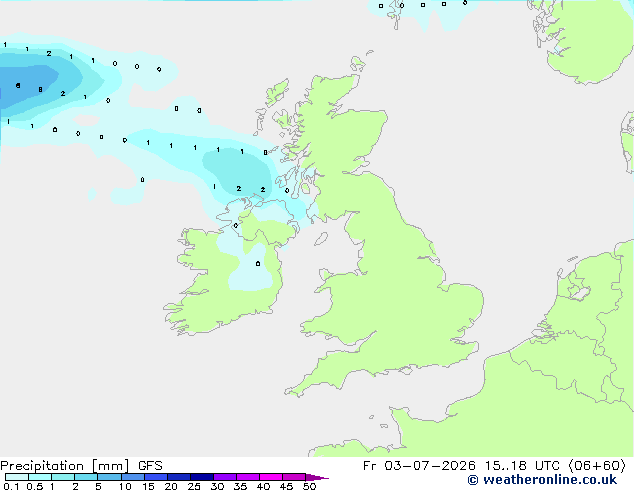This screenshot has height=490, width=634.
Task: Click the "15" legend scale label
Action: coord(148,486)
